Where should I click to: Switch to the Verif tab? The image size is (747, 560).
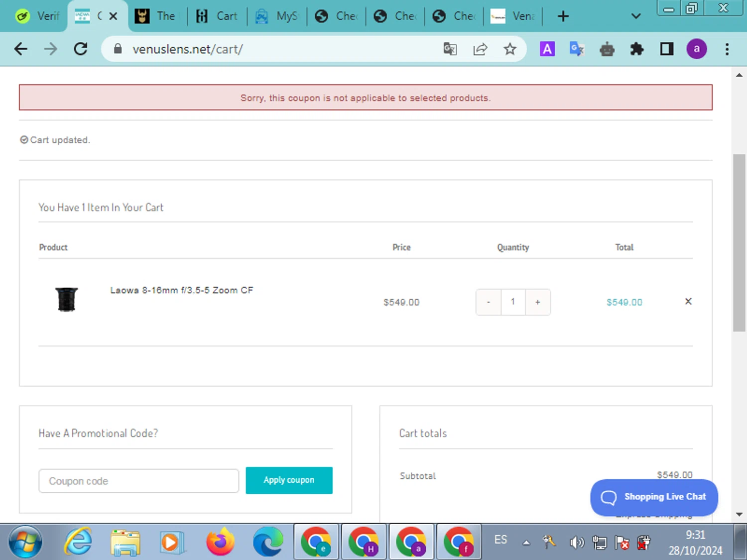pos(37,16)
